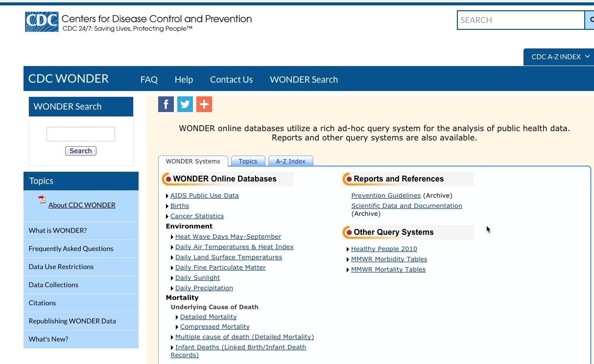
Task: Focus the WONDER Search text field
Action: coord(81,134)
